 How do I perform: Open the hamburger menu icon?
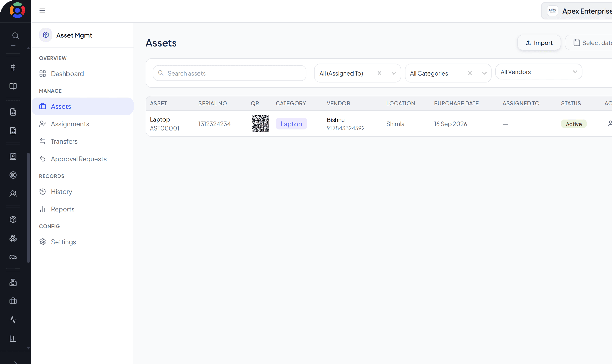(x=42, y=10)
